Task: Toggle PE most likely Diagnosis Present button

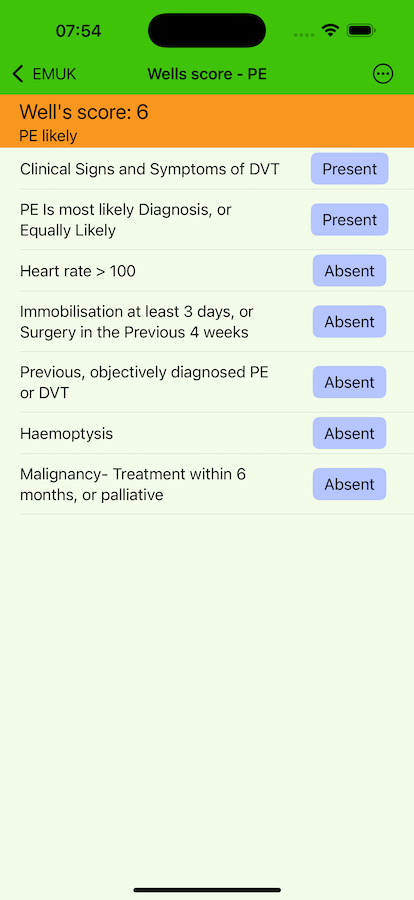Action: click(x=350, y=220)
